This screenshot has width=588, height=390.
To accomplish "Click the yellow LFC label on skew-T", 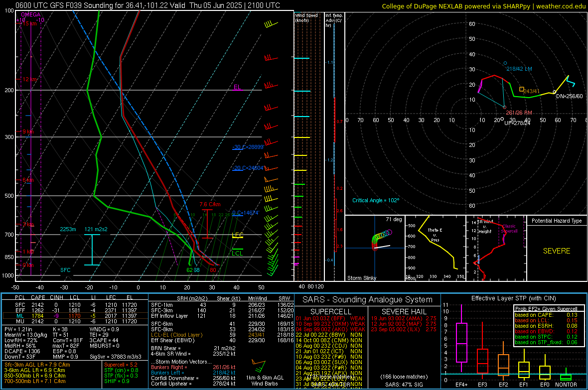I will (x=237, y=235).
